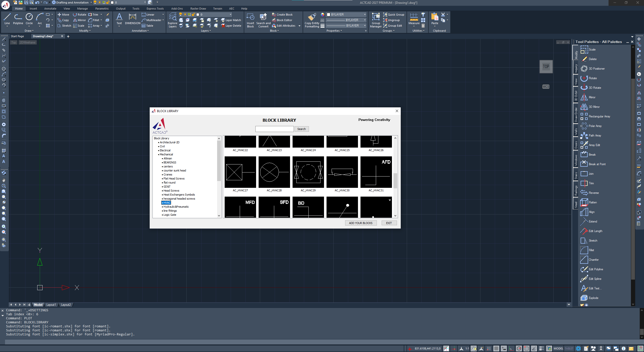Screen dimensions: 644x352
Task: Expand the Layers panel dropdown
Action: [206, 31]
